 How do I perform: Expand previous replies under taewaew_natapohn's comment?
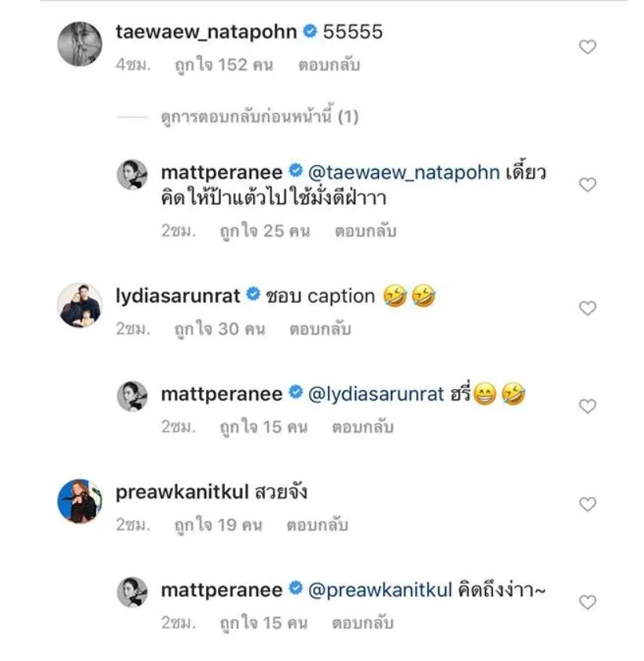coord(259,117)
